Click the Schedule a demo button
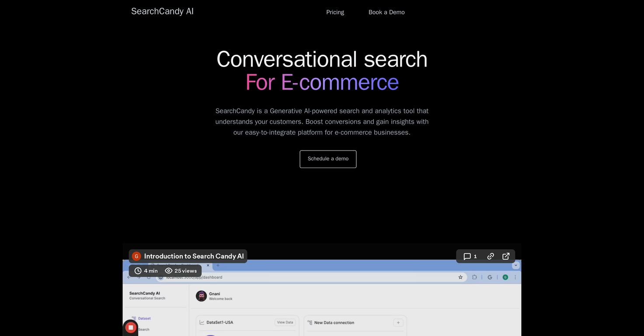Viewport: 644px width, 336px height. (x=328, y=159)
